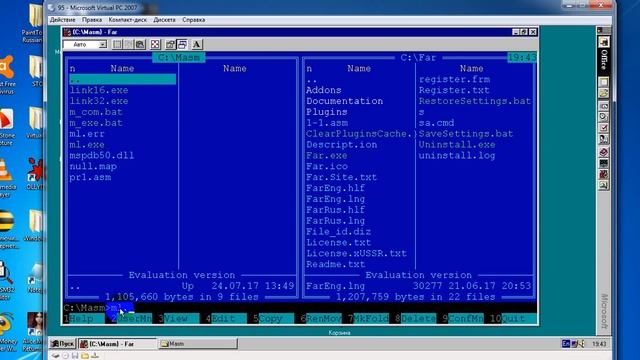The width and height of the screenshot is (640, 360).
Task: Click the volume speaker icon in guest tray
Action: [581, 344]
